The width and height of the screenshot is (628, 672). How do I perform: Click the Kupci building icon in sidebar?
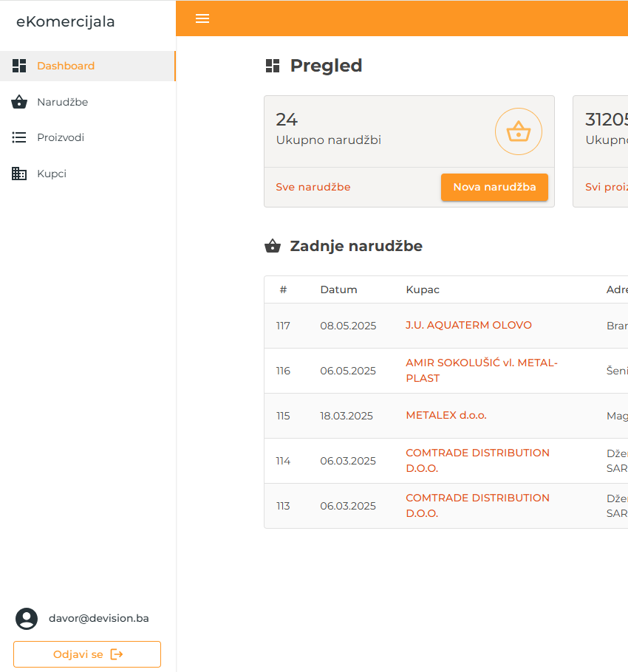pyautogui.click(x=19, y=174)
